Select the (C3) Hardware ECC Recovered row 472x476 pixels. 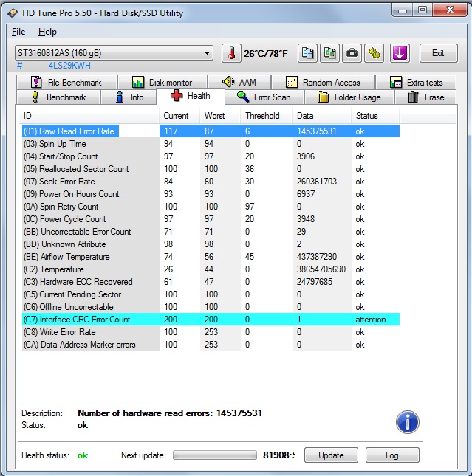point(211,282)
